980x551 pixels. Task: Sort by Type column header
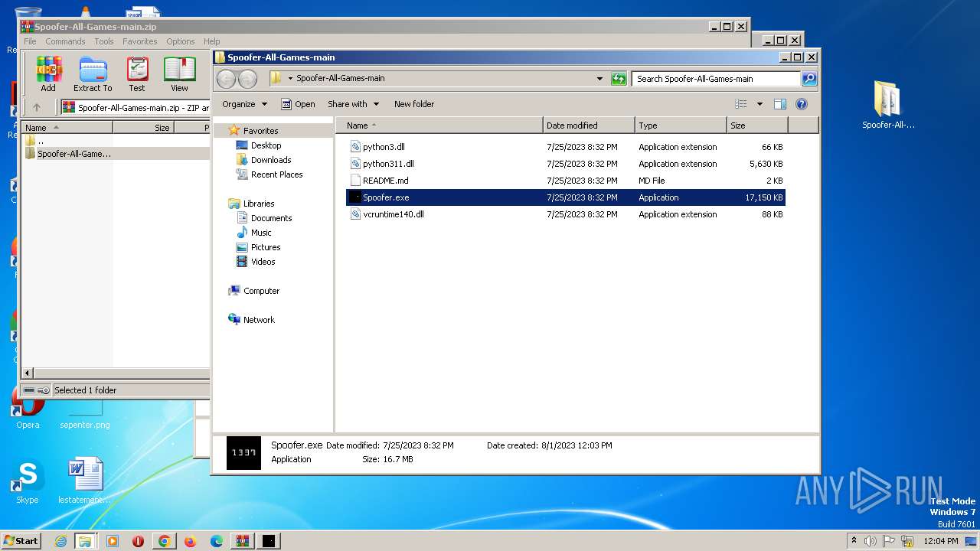click(681, 126)
